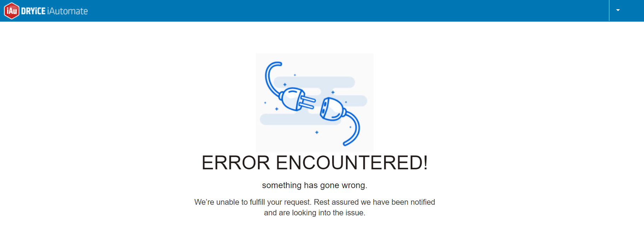This screenshot has height=226, width=644.
Task: Click empty area of blue header bar
Action: coord(346,11)
